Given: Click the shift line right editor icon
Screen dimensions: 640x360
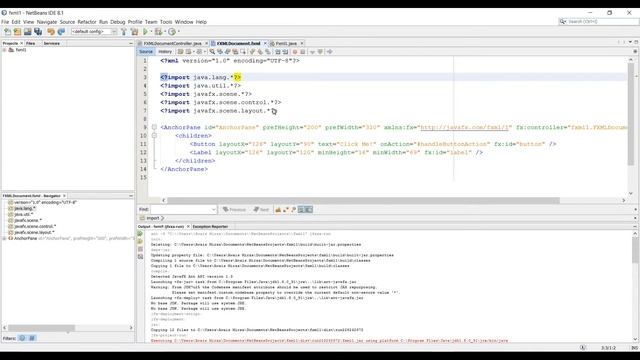Looking at the screenshot, I should click(285, 52).
